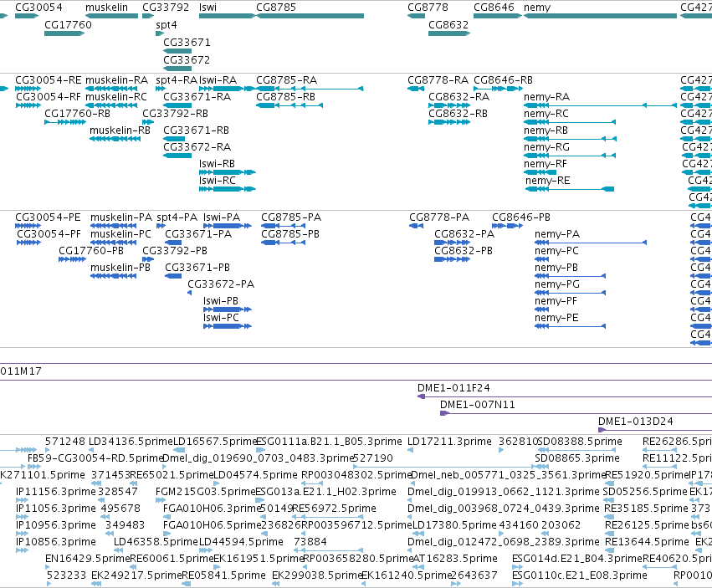
Task: Select the nemy gene bar
Action: pyautogui.click(x=600, y=16)
